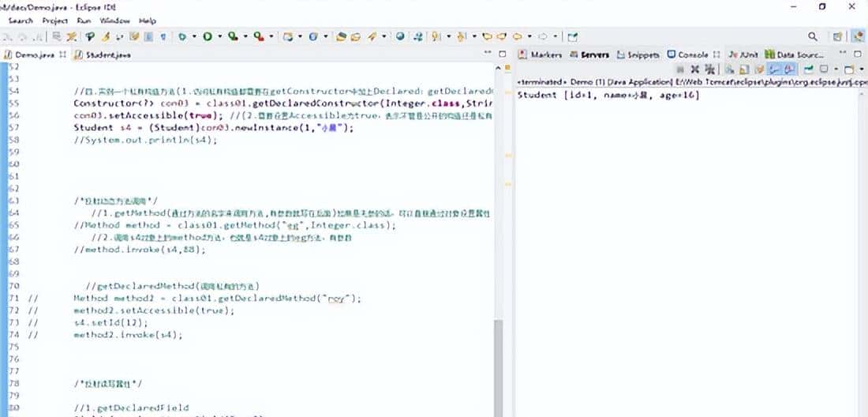The height and width of the screenshot is (417, 868).
Task: Go to Next Annotation icon
Action: 436,36
